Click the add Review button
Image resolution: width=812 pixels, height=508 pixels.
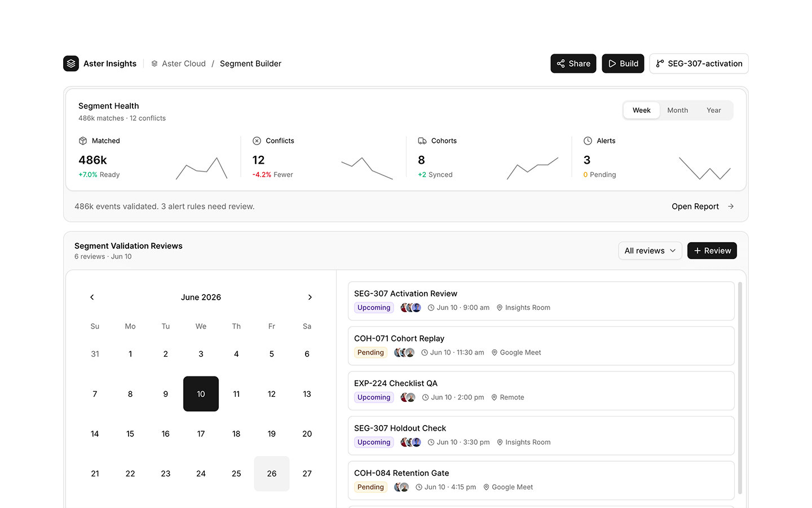712,251
